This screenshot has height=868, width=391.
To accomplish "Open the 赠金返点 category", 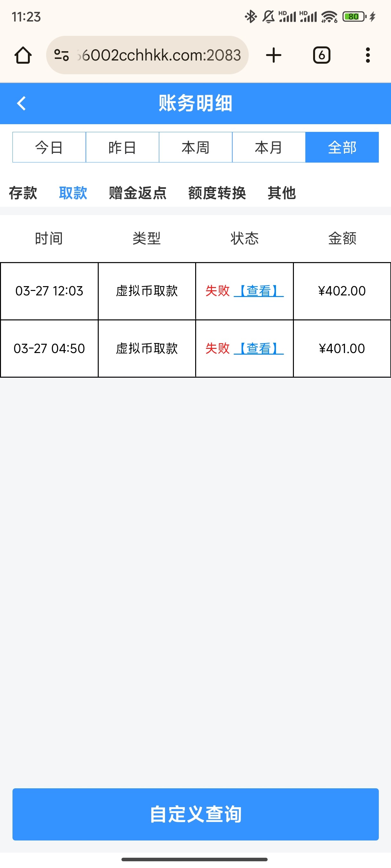I will (137, 193).
